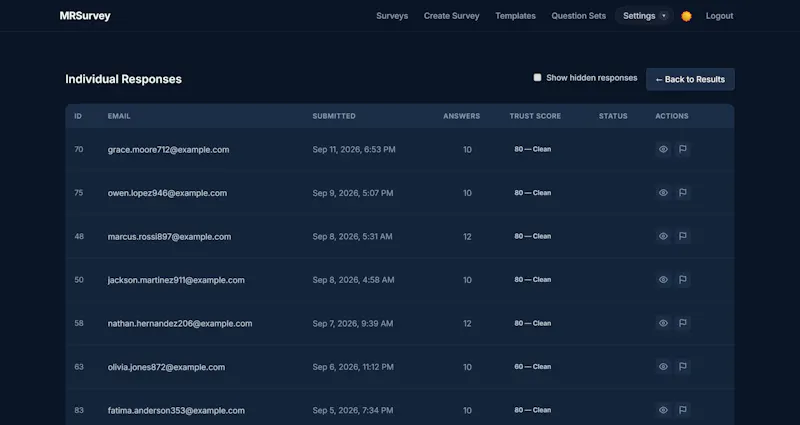
Task: Click Sep 11, 2026, 6:53 PM timestamp
Action: click(x=354, y=149)
